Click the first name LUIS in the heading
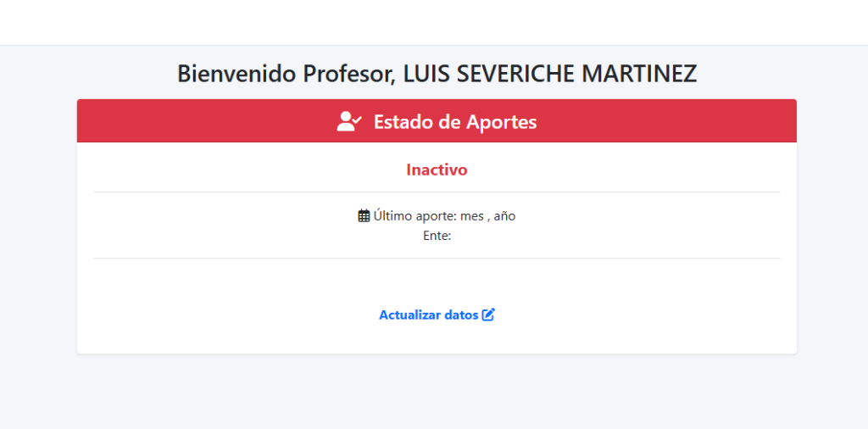 point(426,74)
